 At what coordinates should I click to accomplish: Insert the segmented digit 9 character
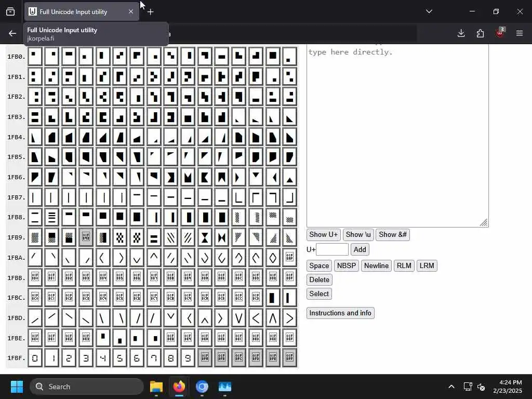[188, 357]
